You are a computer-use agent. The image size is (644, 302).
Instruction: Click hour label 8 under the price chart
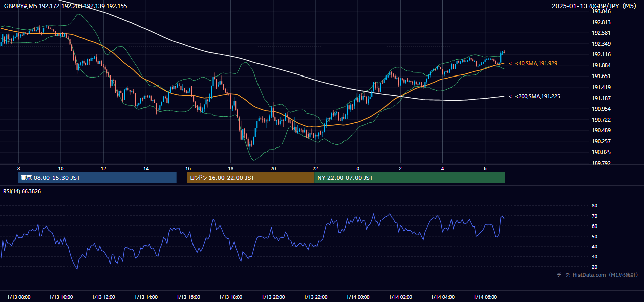pyautogui.click(x=19, y=168)
